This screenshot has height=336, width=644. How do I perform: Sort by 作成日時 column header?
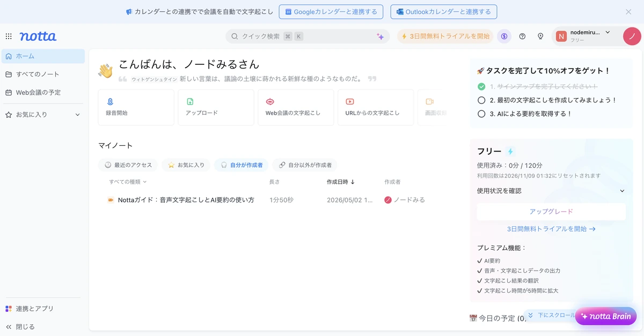tap(340, 182)
